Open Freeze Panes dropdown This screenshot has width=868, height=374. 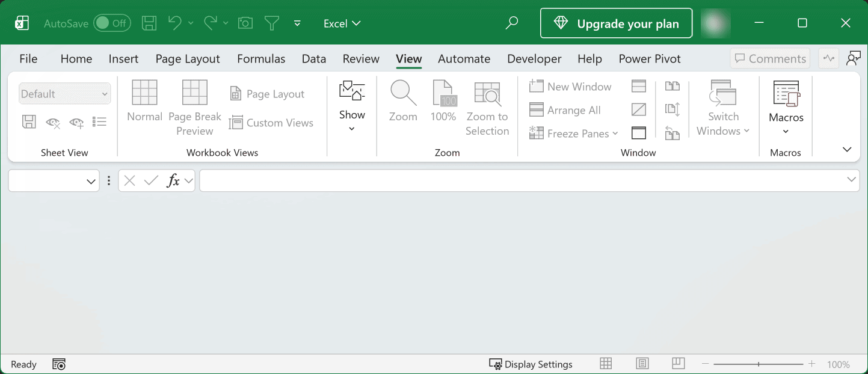point(574,133)
